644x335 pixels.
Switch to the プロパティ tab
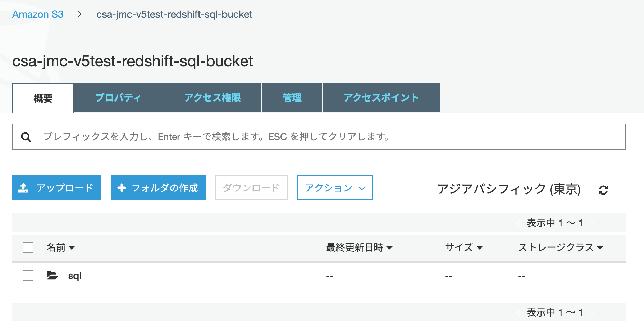tap(118, 98)
